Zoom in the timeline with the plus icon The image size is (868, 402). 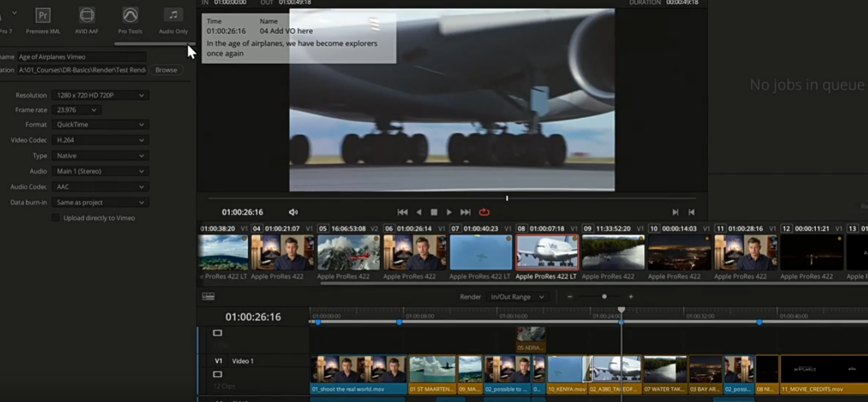click(630, 297)
